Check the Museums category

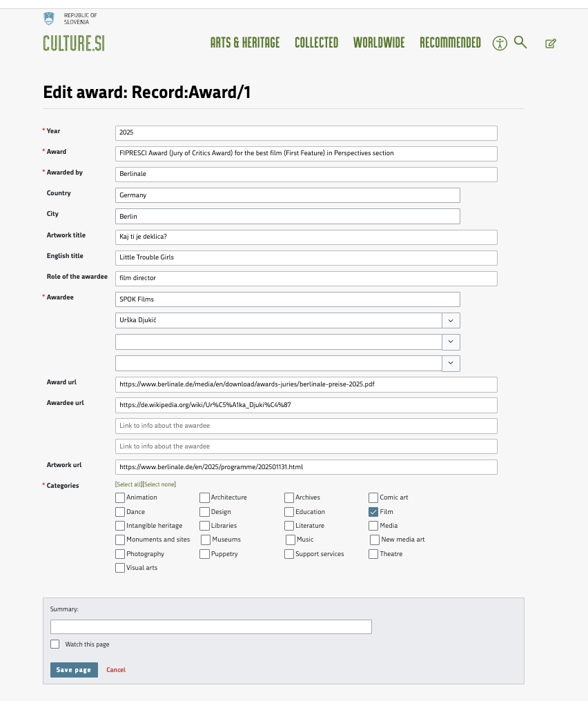(x=206, y=540)
